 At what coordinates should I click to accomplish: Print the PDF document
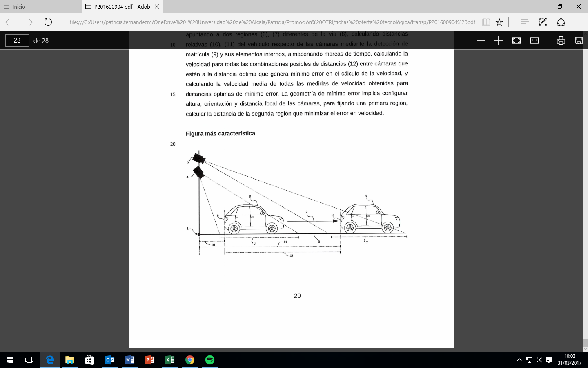(561, 40)
